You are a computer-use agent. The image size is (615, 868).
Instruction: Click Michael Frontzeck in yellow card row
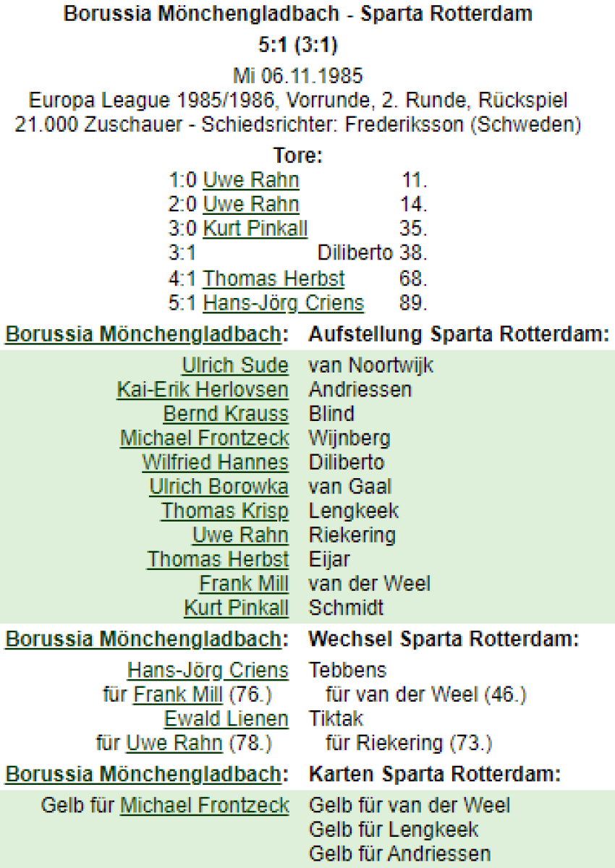tap(204, 805)
